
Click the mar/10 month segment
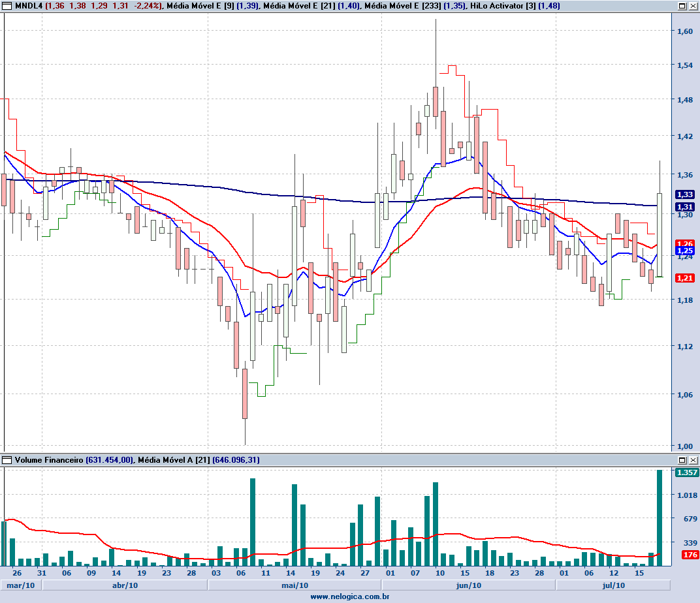pos(21,585)
